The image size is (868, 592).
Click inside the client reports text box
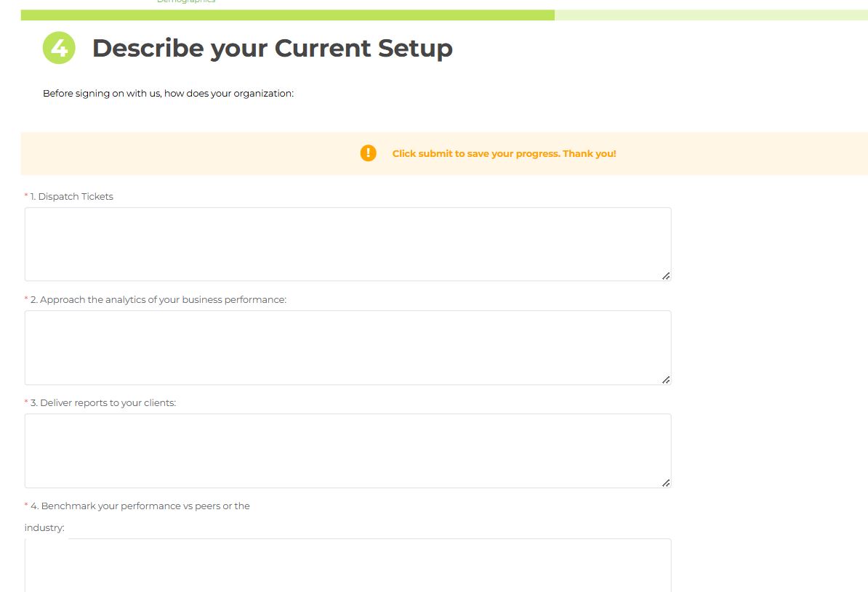347,450
